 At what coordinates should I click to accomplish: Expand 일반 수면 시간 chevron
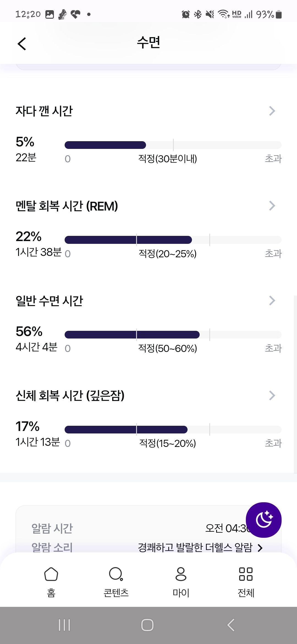point(272,301)
